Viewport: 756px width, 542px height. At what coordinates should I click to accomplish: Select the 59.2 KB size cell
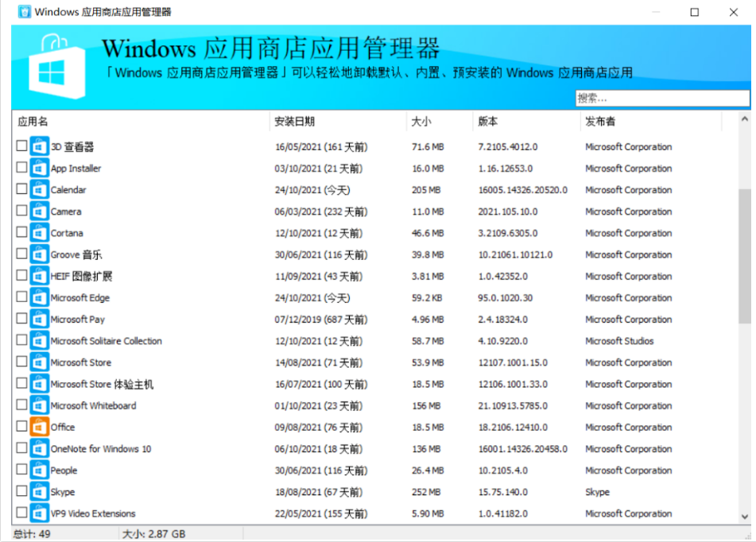(427, 297)
